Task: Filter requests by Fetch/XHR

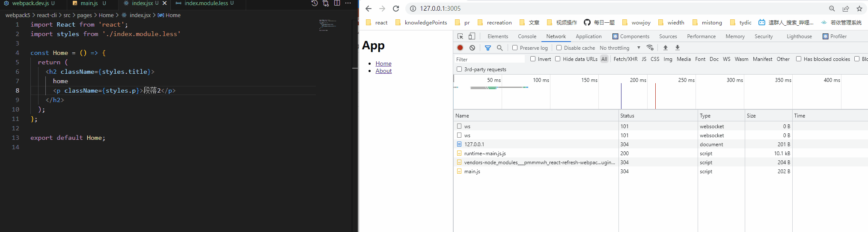Action: point(625,59)
